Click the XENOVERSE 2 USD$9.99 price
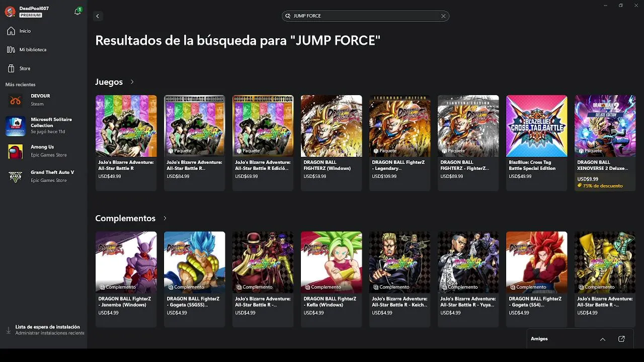This screenshot has height=362, width=644. (x=588, y=179)
